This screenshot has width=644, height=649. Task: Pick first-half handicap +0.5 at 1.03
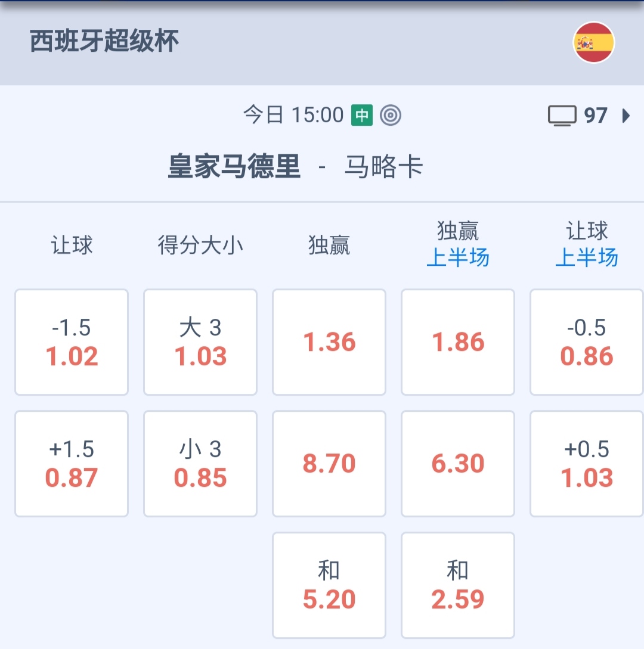[x=587, y=464]
